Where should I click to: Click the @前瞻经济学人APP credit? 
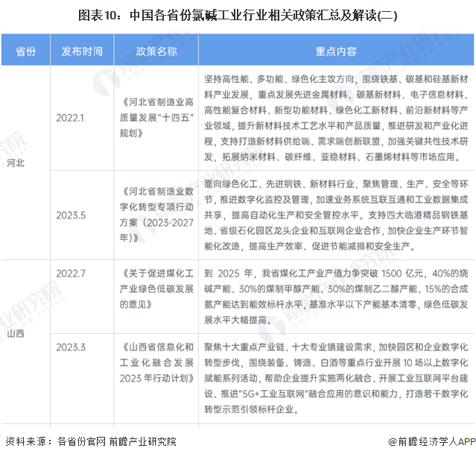pos(432,441)
